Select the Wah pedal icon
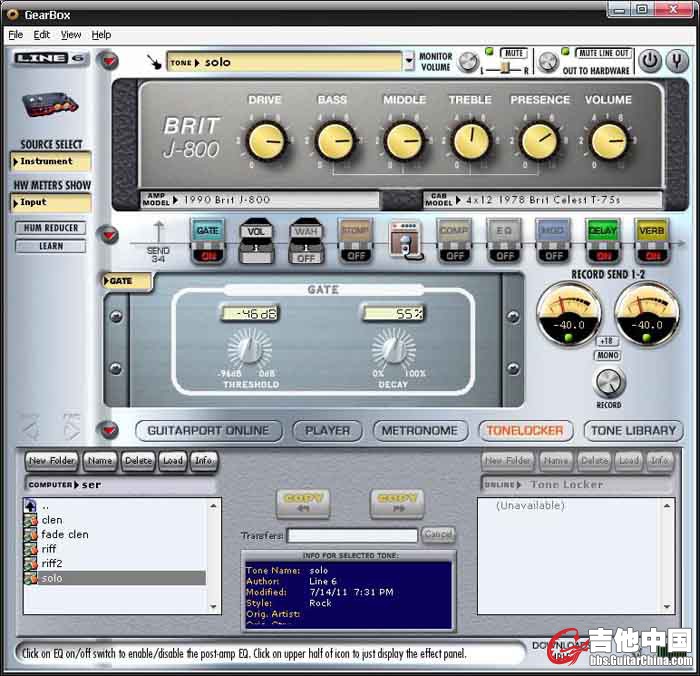Image resolution: width=700 pixels, height=676 pixels. [x=306, y=231]
